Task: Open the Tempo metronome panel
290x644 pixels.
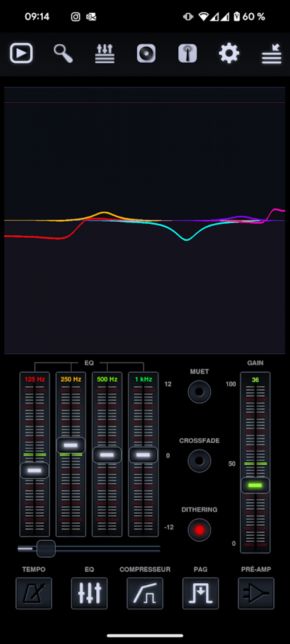Action: pos(34,593)
